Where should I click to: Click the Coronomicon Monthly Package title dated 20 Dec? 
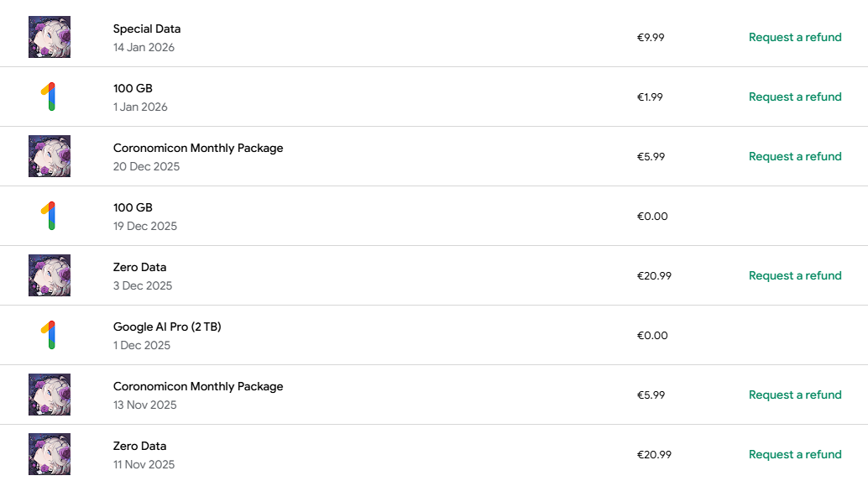point(198,148)
